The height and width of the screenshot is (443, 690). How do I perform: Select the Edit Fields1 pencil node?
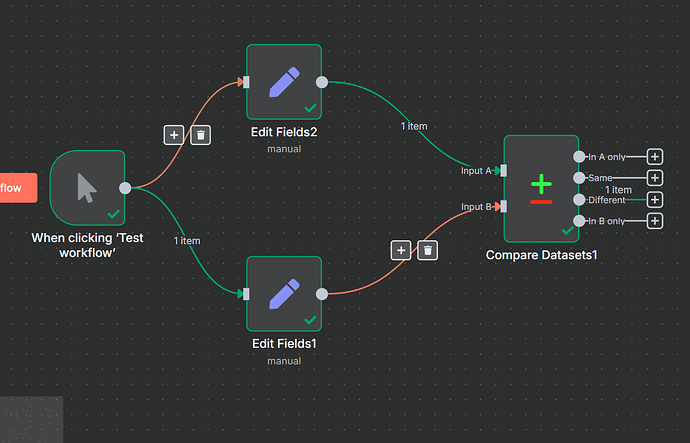284,293
